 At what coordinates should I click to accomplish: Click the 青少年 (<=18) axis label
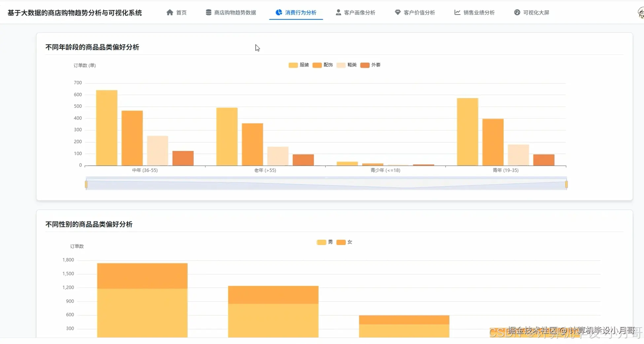click(385, 170)
